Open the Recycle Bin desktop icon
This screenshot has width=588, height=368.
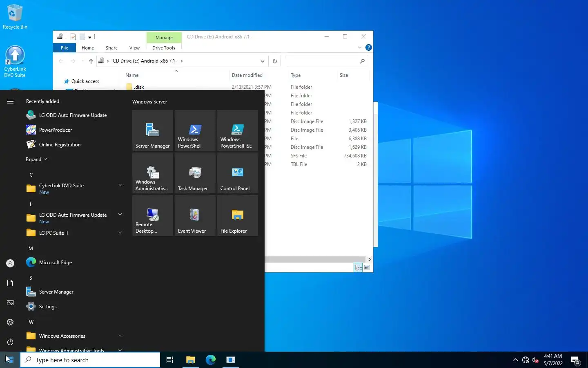point(15,17)
